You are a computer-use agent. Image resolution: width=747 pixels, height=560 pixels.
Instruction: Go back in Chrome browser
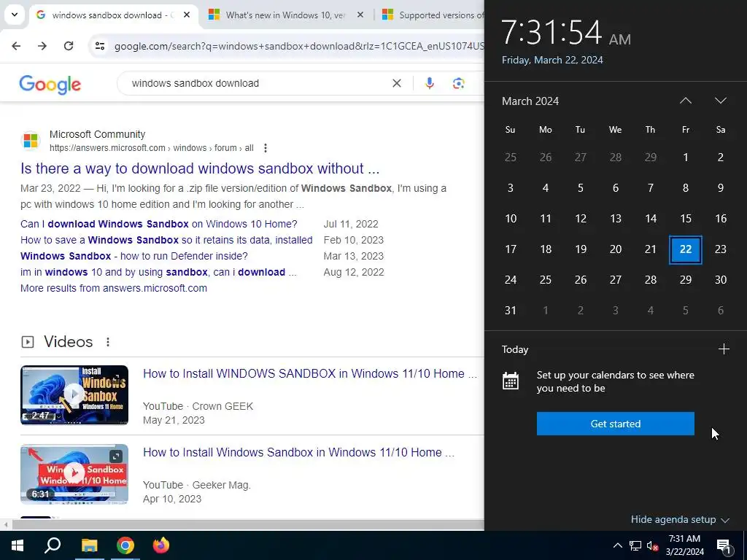16,46
